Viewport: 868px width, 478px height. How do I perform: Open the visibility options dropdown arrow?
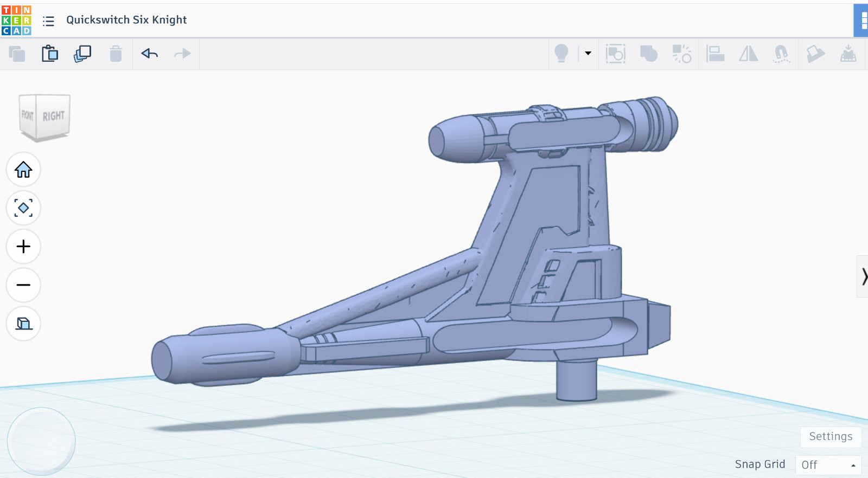point(588,53)
